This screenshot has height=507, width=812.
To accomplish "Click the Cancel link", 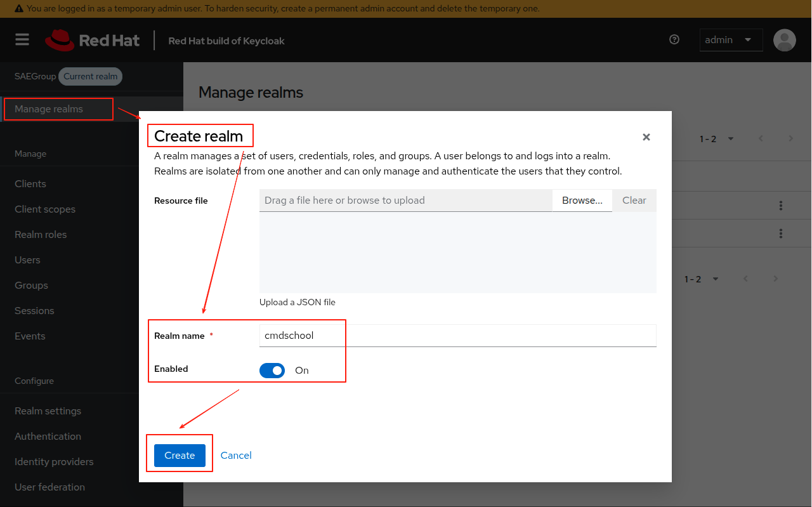I will [236, 456].
